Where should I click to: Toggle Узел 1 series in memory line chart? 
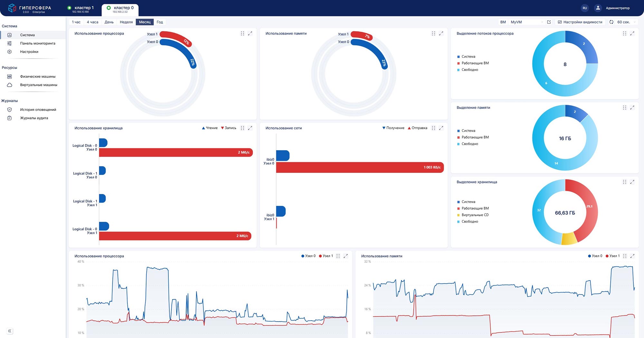tap(612, 256)
